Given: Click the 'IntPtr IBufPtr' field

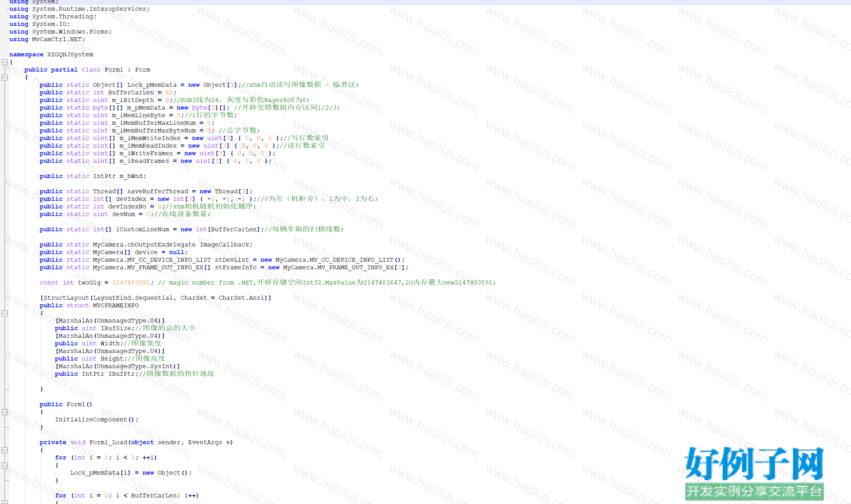Looking at the screenshot, I should (x=110, y=374).
